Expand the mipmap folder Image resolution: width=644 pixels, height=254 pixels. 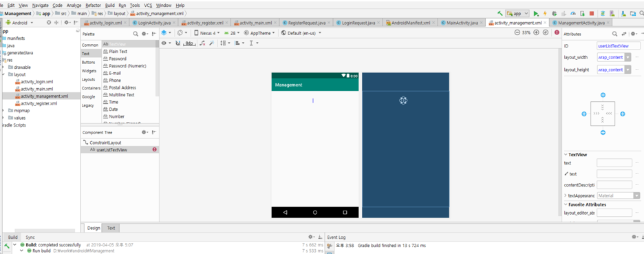3,111
